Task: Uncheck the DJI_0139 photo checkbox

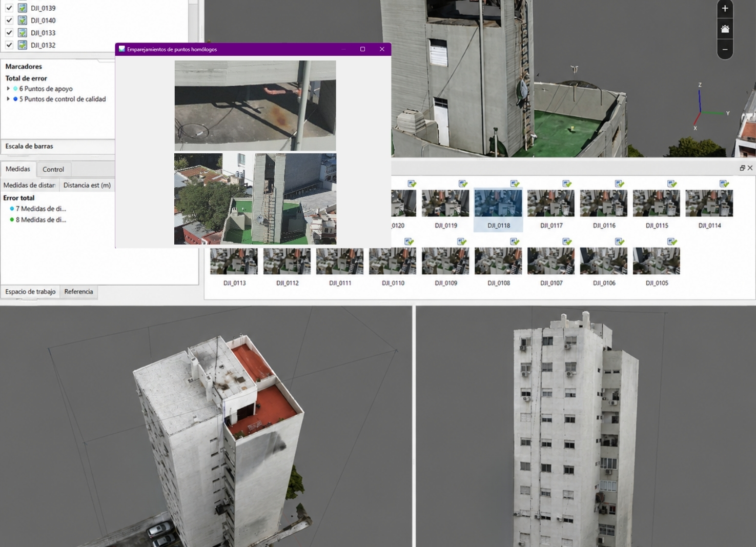Action: pyautogui.click(x=9, y=8)
